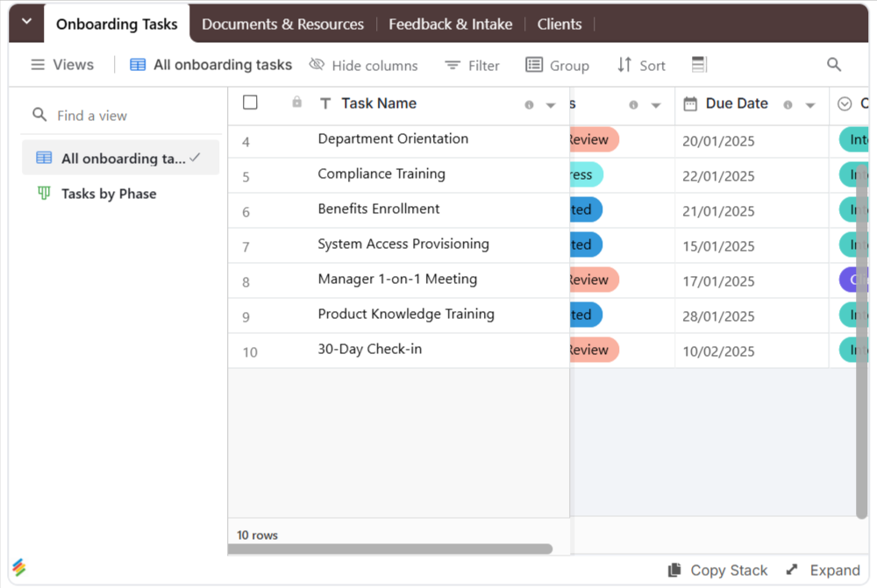Click row number 10
Viewport: 877px width, 588px height.
[249, 352]
